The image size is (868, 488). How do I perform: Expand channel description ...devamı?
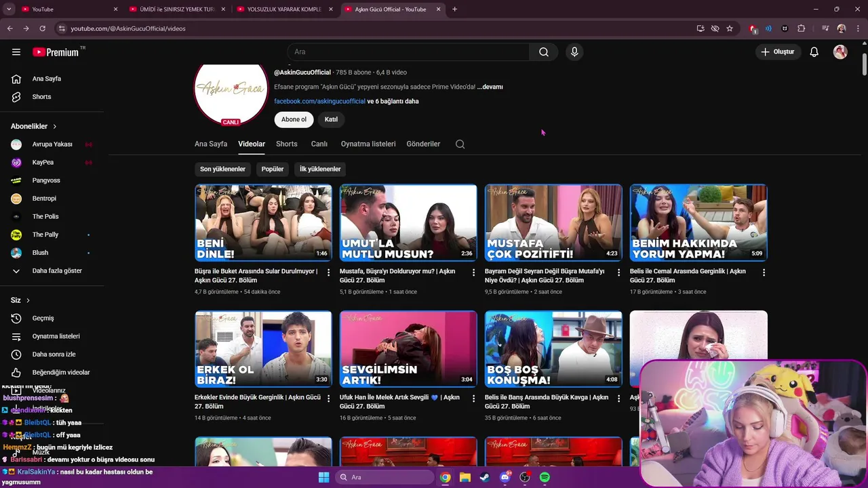tap(490, 87)
